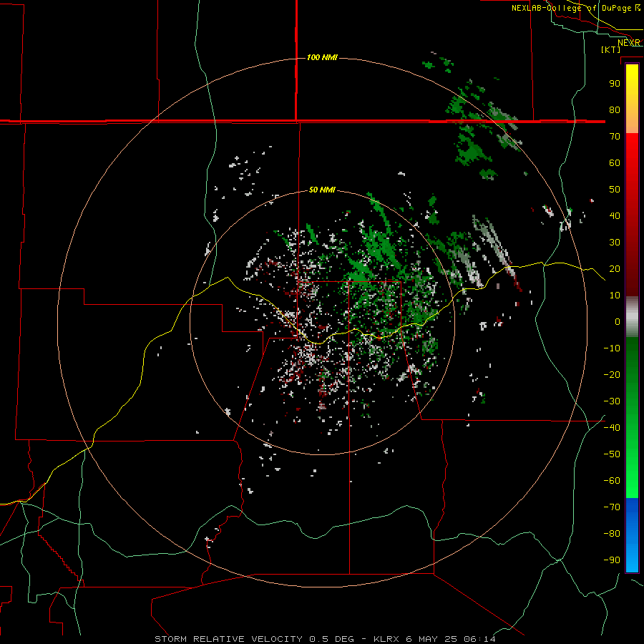Screen dimensions: 644x644
Task: Click the -50 label beside the color bar
Action: pos(612,454)
